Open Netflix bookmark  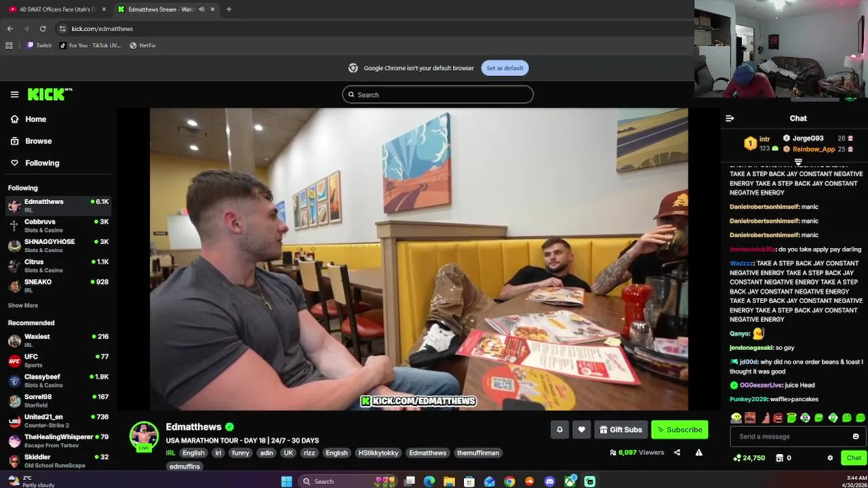point(142,45)
